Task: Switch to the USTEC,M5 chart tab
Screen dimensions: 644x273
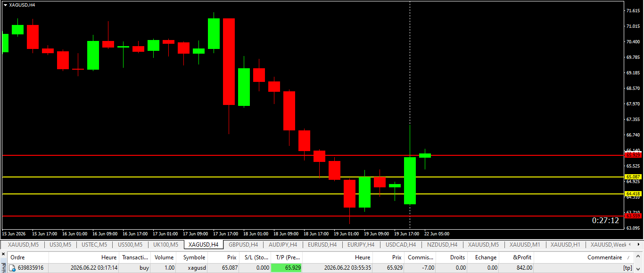Action: 94,245
